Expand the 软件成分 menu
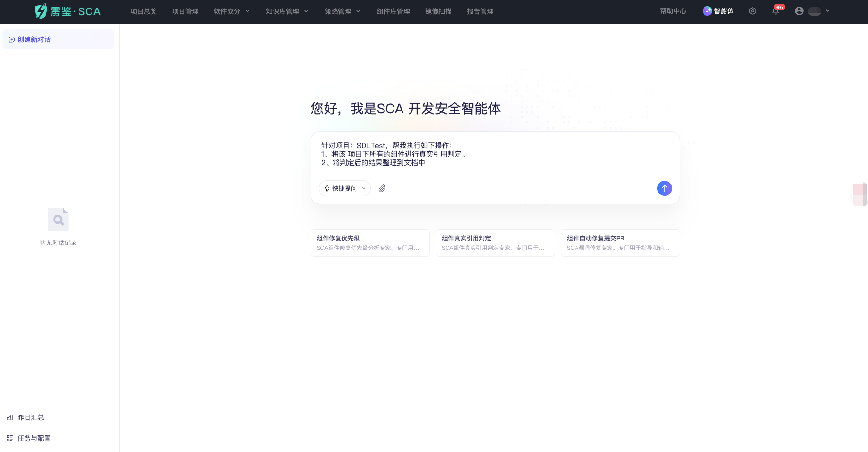Screen dimensions: 868x452 [231, 11]
